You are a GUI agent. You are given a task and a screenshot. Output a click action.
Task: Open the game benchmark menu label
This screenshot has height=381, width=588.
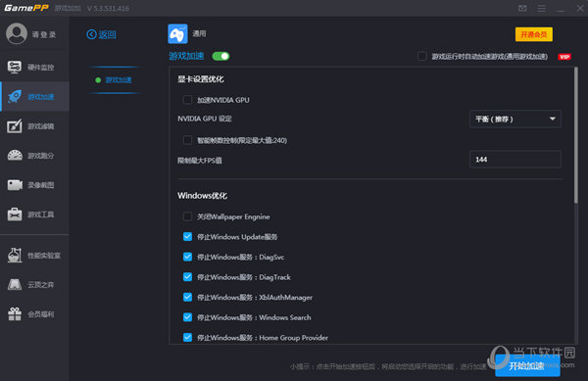pos(41,156)
